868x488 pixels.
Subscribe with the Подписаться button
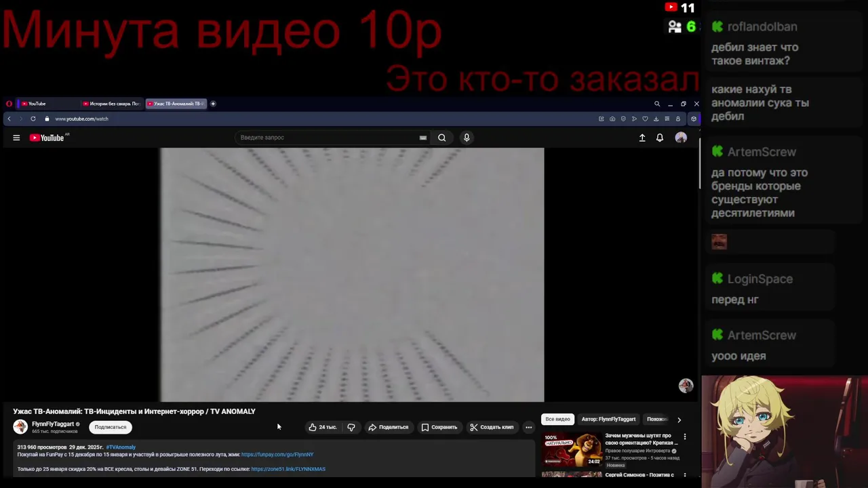[111, 427]
